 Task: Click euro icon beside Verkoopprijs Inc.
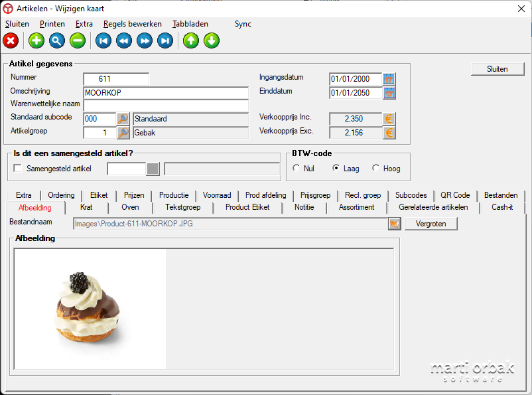pyautogui.click(x=389, y=119)
